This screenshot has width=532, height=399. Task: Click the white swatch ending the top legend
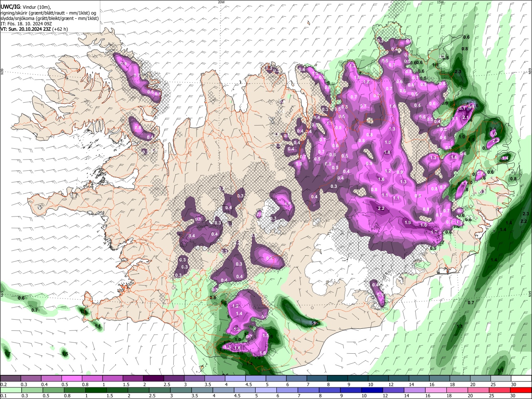pyautogui.click(x=521, y=379)
